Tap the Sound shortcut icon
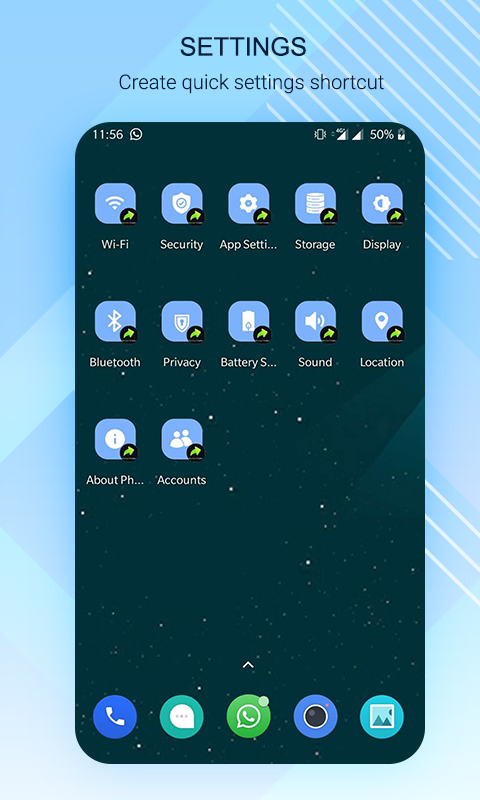Screen dimensions: 480x800 click(x=316, y=322)
